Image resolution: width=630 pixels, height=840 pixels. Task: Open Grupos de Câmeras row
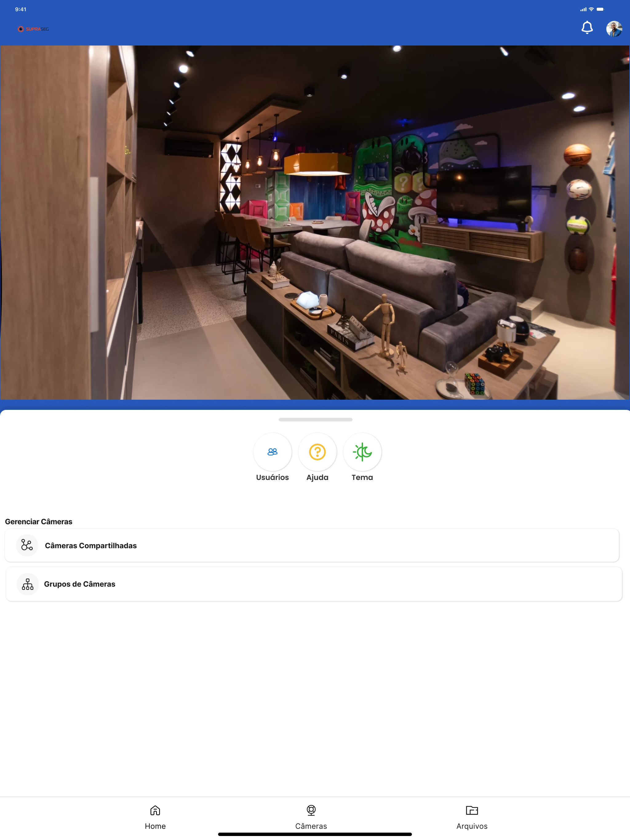314,584
